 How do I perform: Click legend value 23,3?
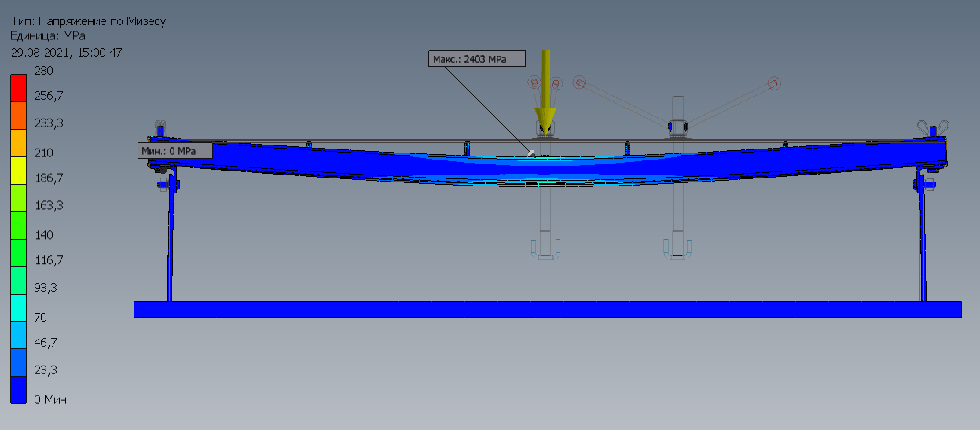click(46, 370)
